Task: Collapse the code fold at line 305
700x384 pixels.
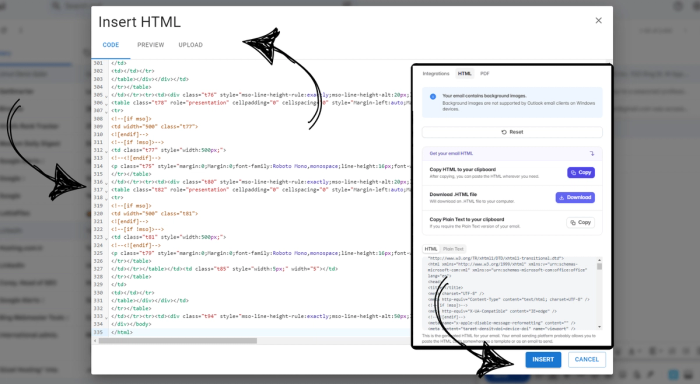Action: (x=106, y=96)
